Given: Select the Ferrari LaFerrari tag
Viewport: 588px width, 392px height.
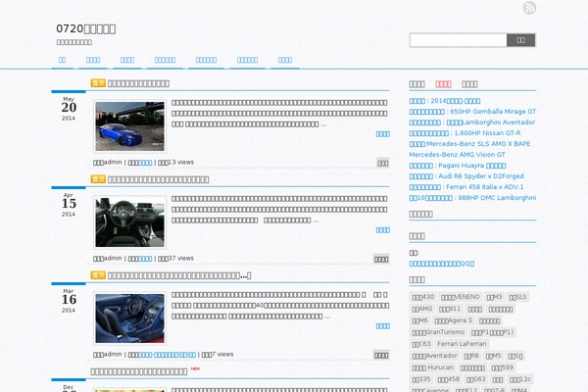Looking at the screenshot, I should tap(462, 344).
